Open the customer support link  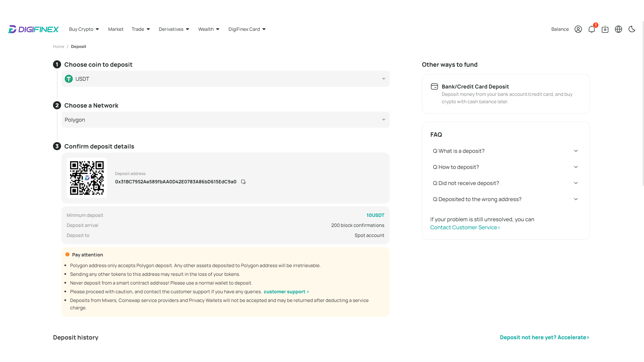[286, 292]
